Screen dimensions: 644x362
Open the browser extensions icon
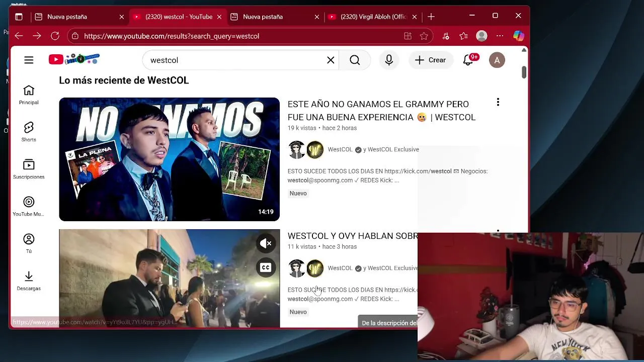point(446,36)
